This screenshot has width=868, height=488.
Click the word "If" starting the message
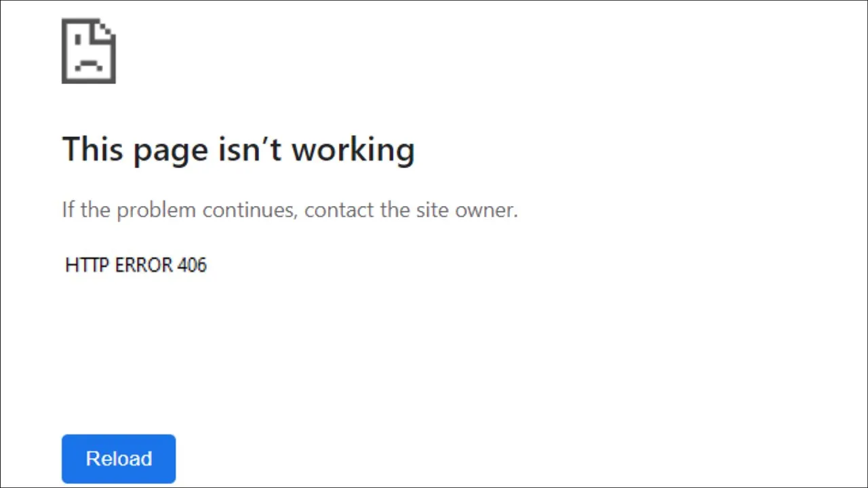[68, 209]
